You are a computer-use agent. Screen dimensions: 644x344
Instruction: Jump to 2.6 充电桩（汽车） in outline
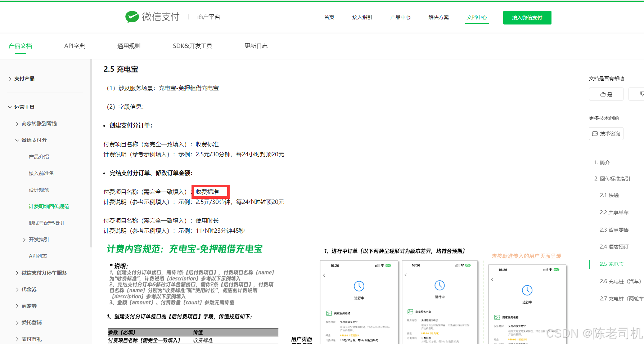click(x=621, y=281)
